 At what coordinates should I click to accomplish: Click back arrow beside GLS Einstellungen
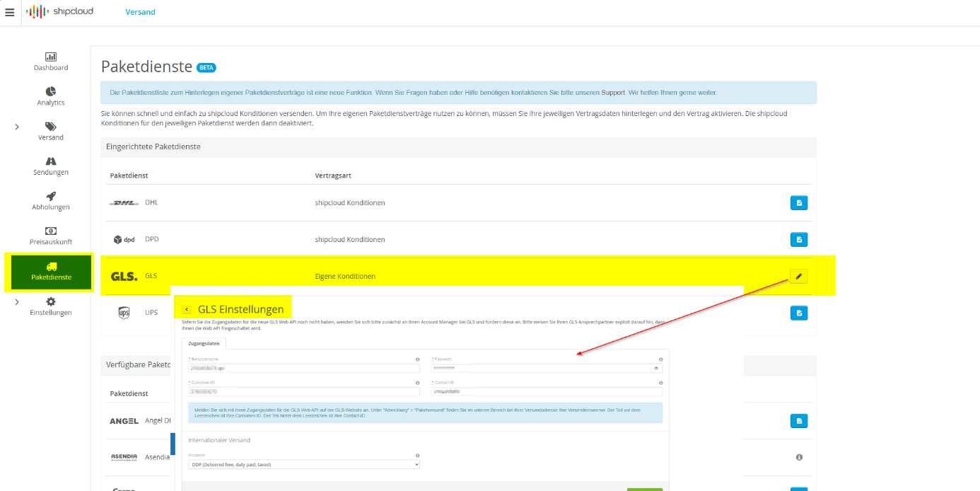(187, 309)
